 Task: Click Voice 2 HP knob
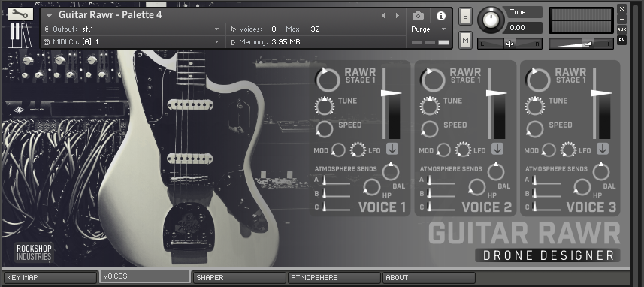pos(477,187)
